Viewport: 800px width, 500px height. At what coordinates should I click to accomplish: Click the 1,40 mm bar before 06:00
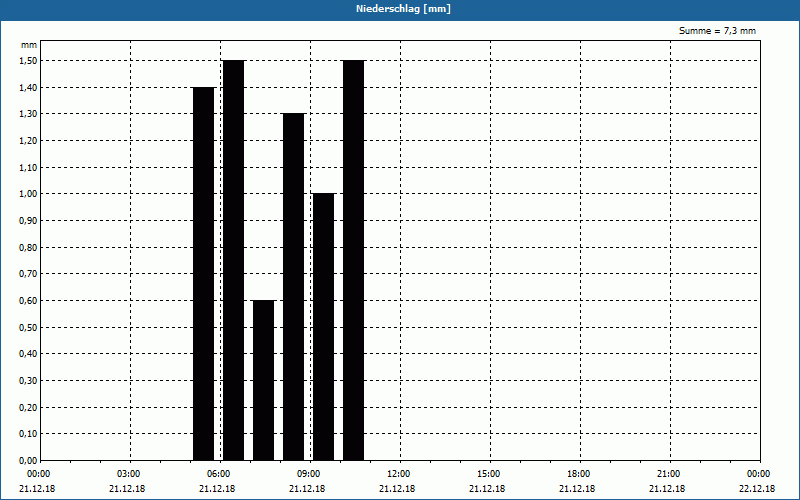pos(204,274)
